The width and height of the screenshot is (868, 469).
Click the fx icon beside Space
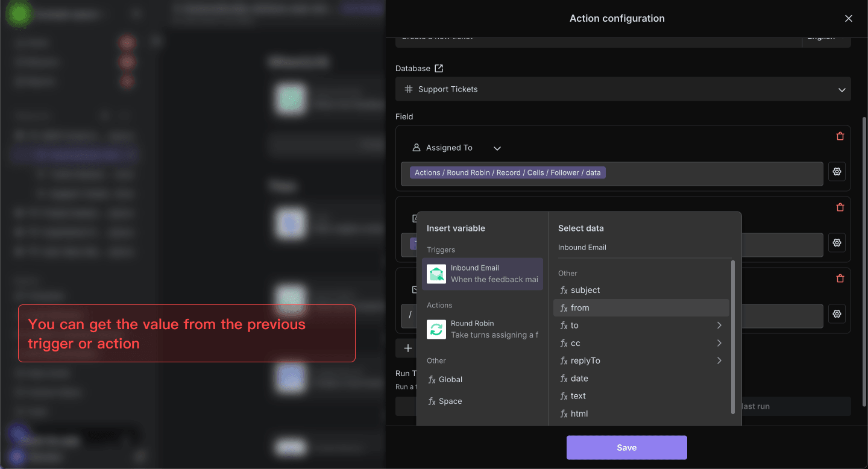(432, 401)
